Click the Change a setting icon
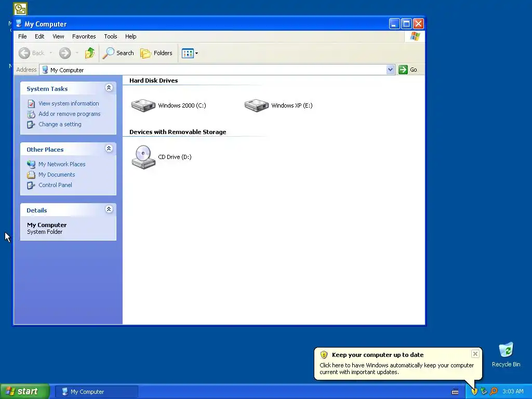This screenshot has height=399, width=532. pyautogui.click(x=31, y=125)
